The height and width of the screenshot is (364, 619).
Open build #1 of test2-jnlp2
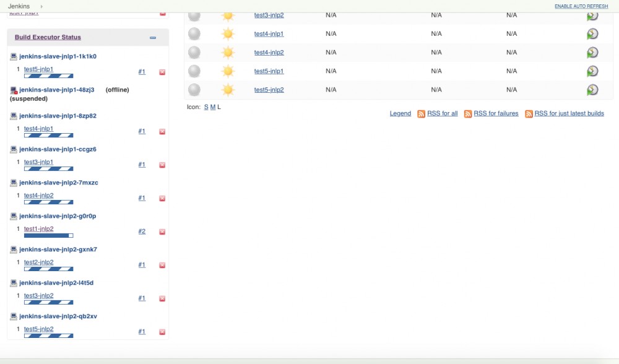[x=142, y=265]
